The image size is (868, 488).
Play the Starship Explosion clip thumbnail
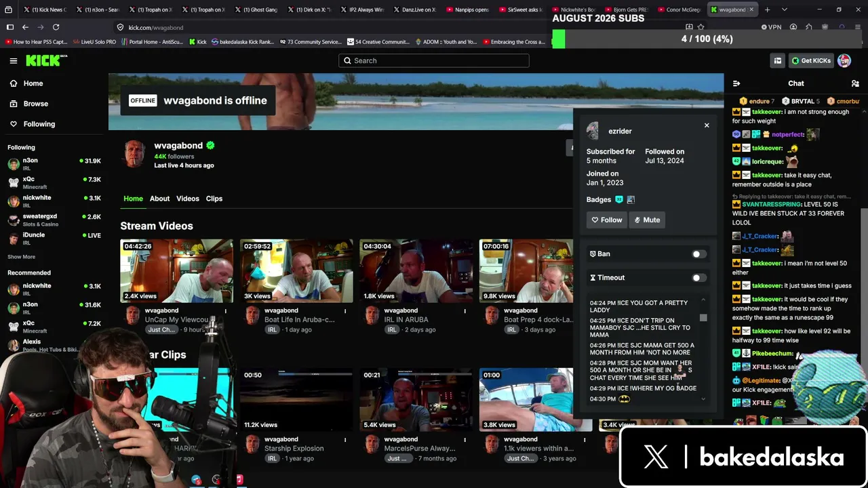pos(296,400)
